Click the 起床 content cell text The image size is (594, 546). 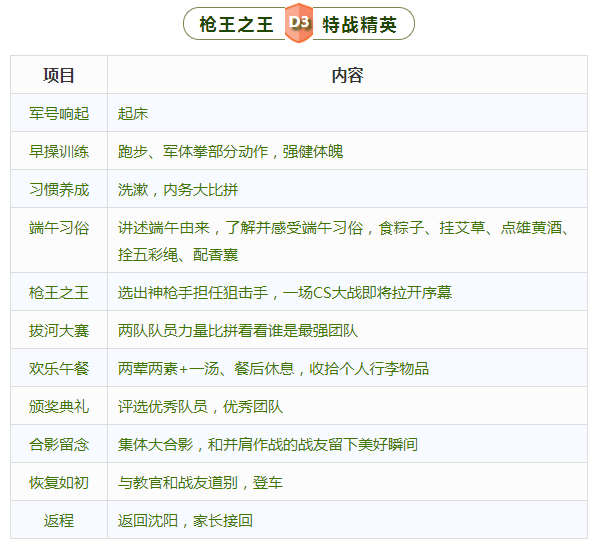[133, 113]
